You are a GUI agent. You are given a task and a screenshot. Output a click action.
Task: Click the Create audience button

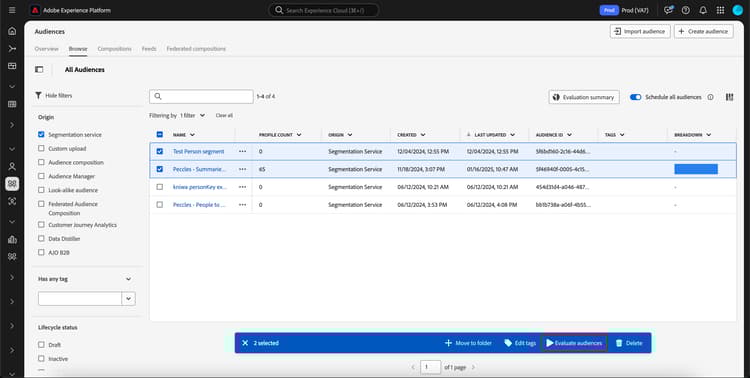point(704,31)
